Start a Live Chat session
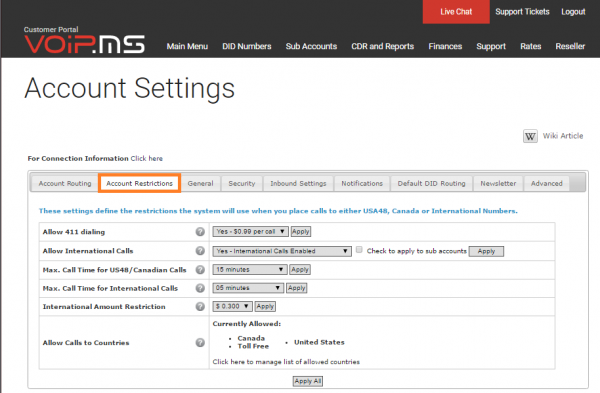This screenshot has height=393, width=600. point(456,12)
